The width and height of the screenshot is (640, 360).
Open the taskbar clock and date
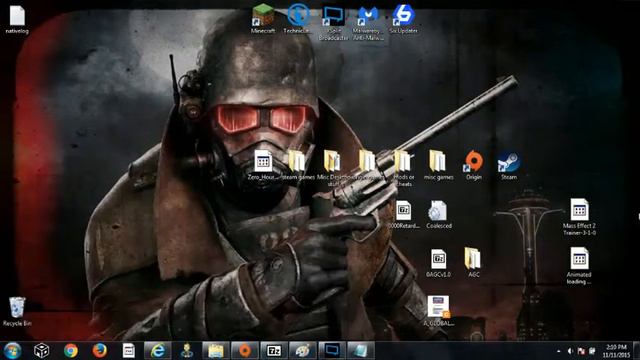[x=616, y=351]
